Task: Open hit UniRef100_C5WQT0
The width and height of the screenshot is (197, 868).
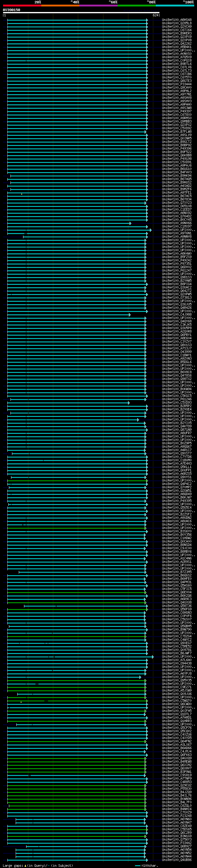Action: tap(177, 700)
